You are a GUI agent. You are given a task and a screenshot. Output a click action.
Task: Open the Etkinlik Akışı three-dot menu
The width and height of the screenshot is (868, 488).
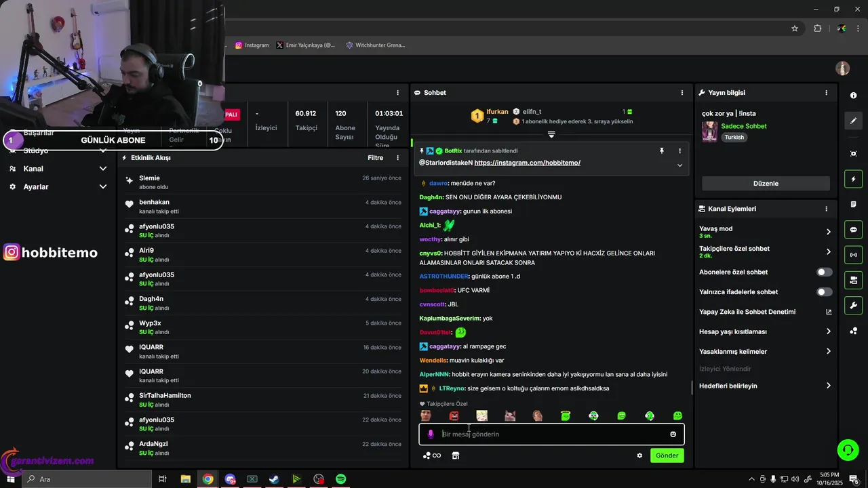398,158
